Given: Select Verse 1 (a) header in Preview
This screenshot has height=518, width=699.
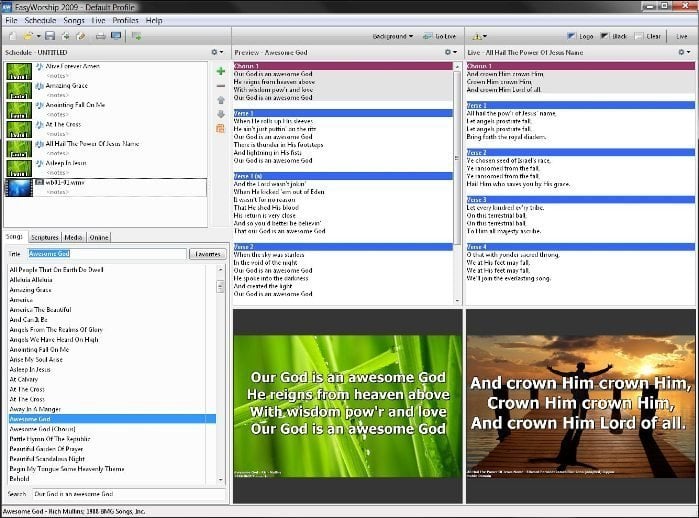Looking at the screenshot, I should tap(343, 176).
